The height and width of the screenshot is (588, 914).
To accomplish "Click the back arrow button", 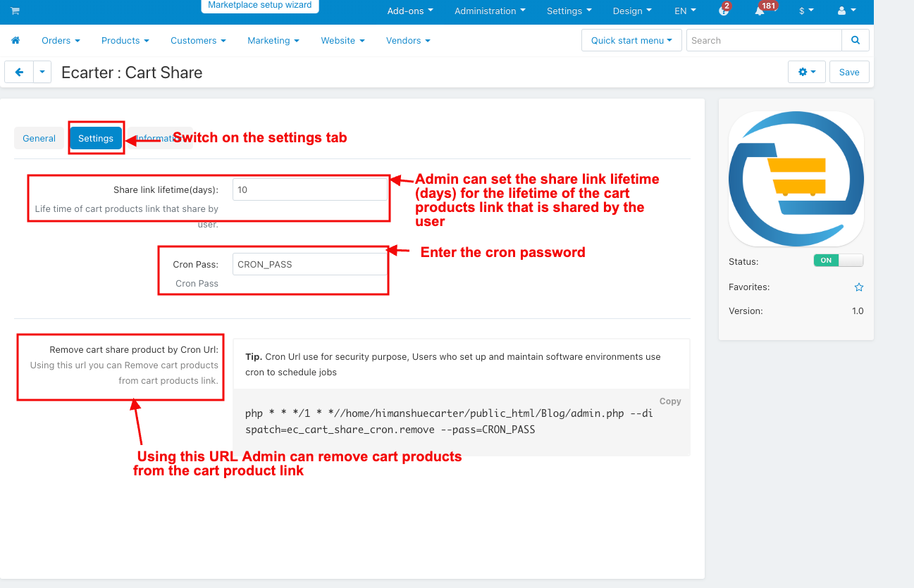I will [x=19, y=72].
